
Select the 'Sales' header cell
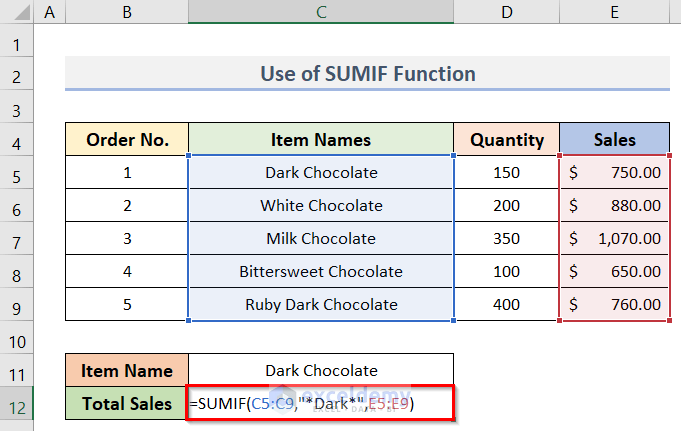click(615, 140)
